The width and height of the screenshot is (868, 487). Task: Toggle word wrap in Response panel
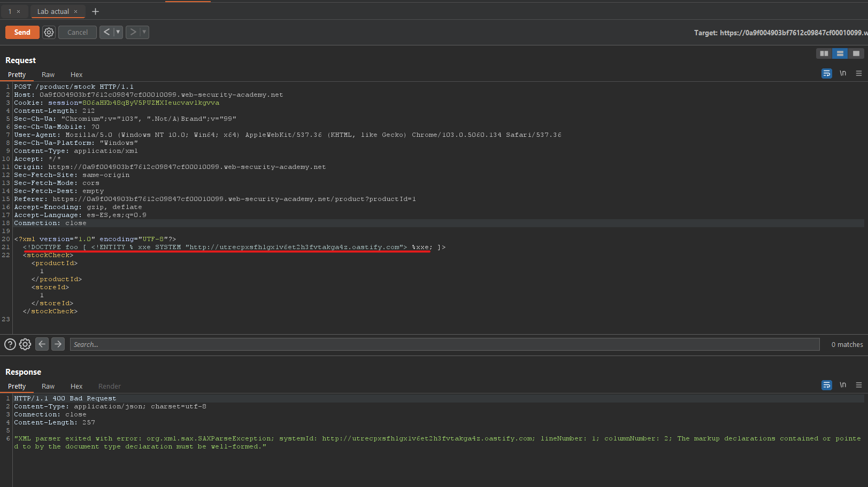pyautogui.click(x=827, y=385)
